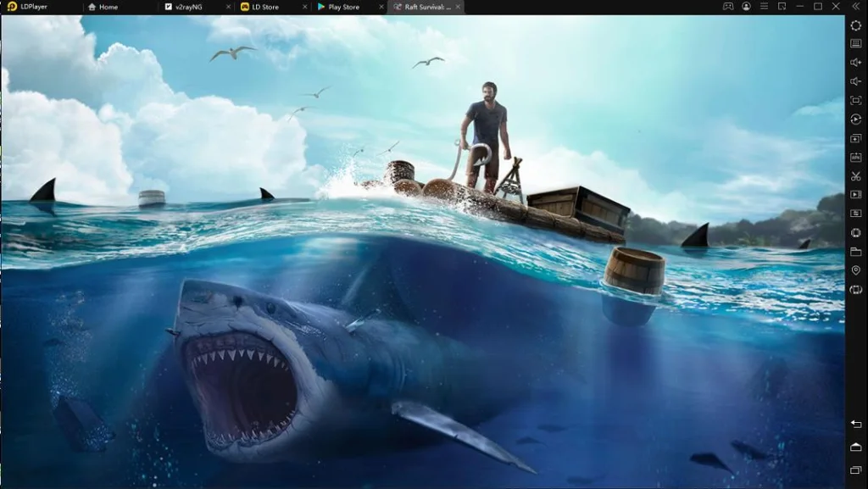Open user account icon in title bar
Screen dimensions: 868x489
click(x=746, y=7)
